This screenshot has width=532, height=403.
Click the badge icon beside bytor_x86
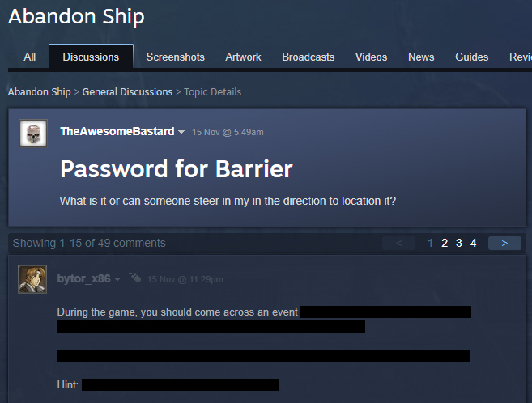pos(134,278)
